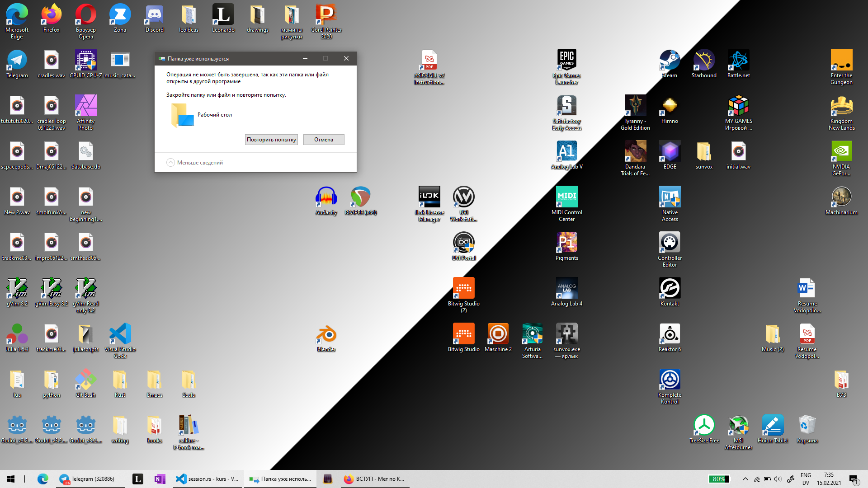Select Affinity Photo desktop icon
This screenshot has height=488, width=868.
pyautogui.click(x=86, y=113)
